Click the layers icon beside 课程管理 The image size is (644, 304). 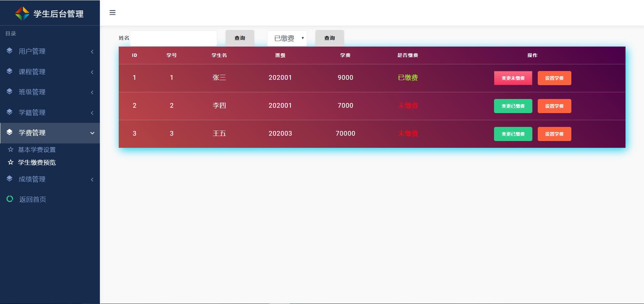click(9, 71)
